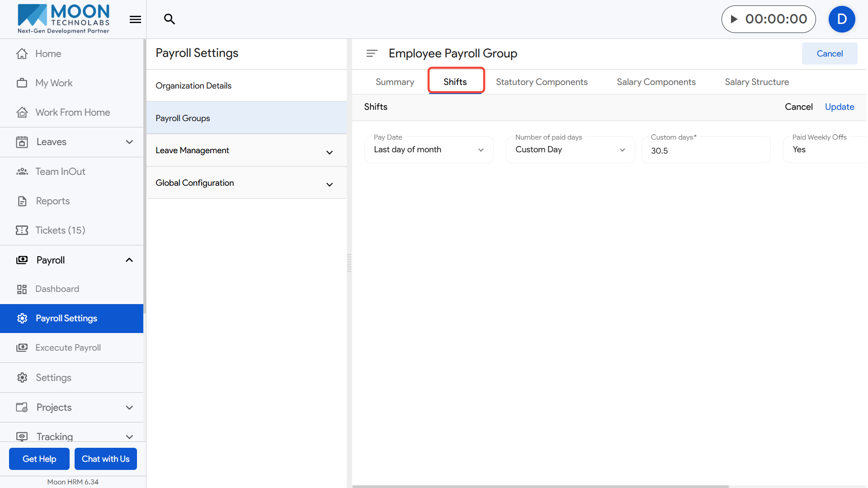Open the Pay Date dropdown

[428, 150]
